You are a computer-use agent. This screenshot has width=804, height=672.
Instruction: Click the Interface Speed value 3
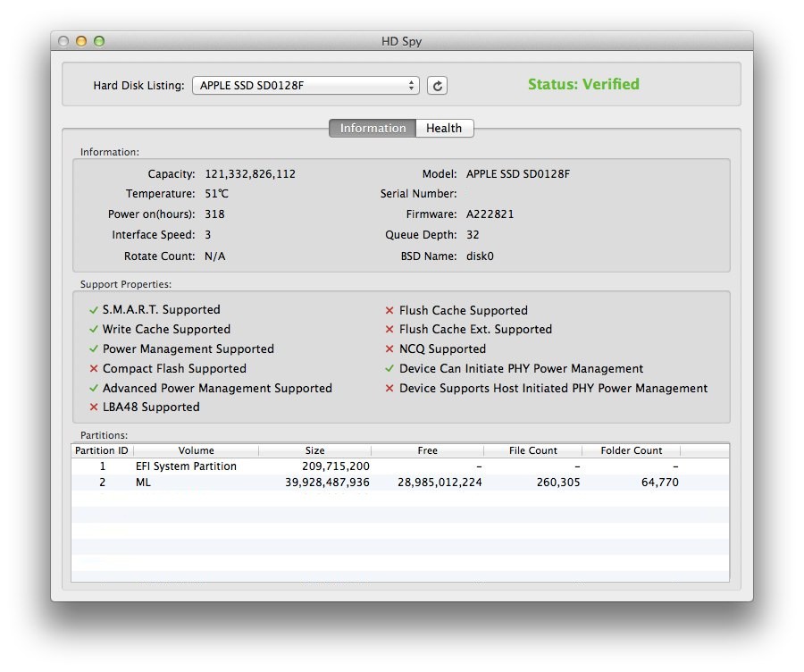(207, 235)
